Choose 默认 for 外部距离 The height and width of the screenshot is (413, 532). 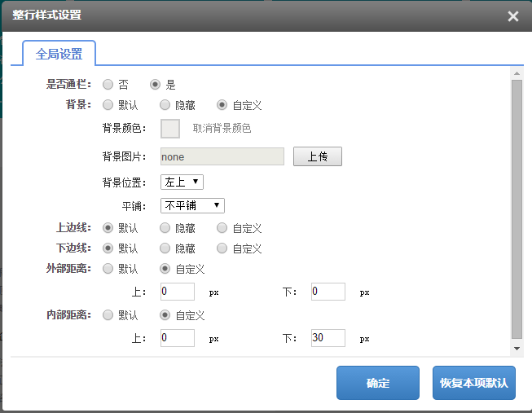point(108,269)
